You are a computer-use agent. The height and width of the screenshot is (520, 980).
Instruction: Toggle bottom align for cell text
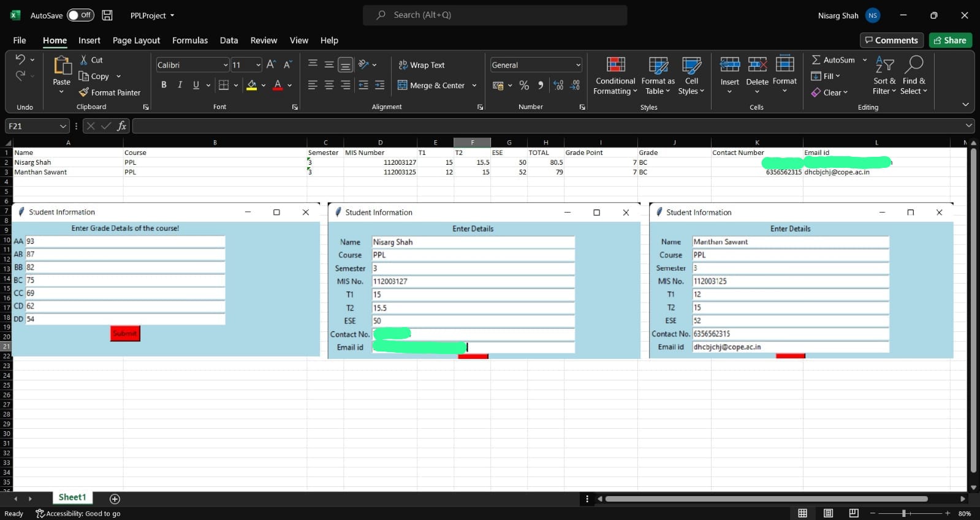coord(346,64)
